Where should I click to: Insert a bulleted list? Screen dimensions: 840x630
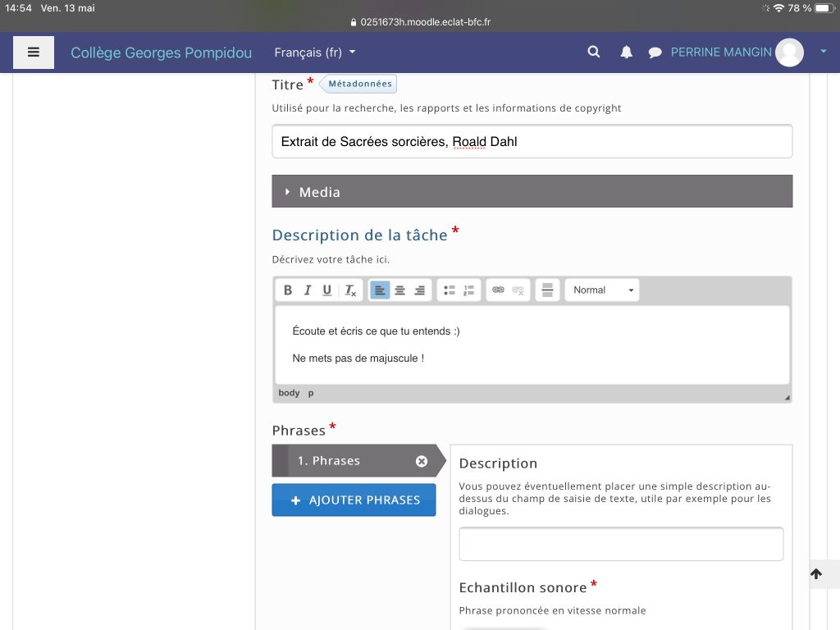point(449,290)
